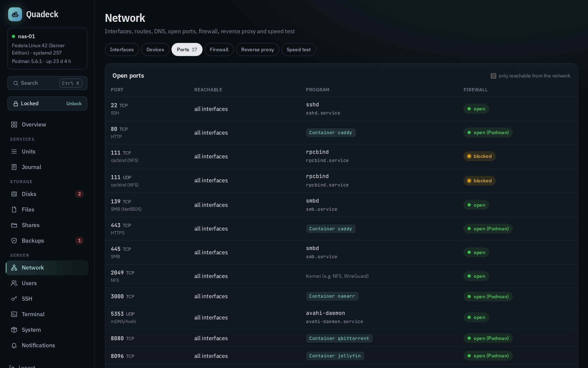Viewport: 588px width, 368px height.
Task: Click the Notifications bell icon
Action: point(14,345)
